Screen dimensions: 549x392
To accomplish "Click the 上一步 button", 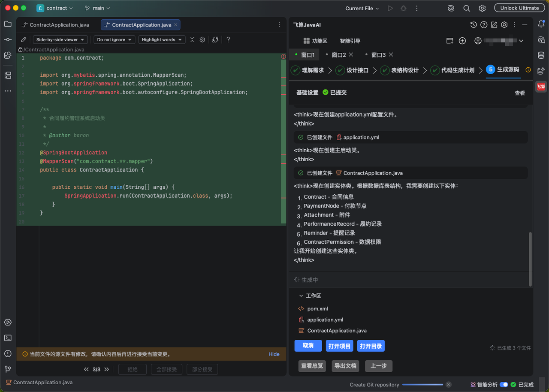I will [x=379, y=366].
